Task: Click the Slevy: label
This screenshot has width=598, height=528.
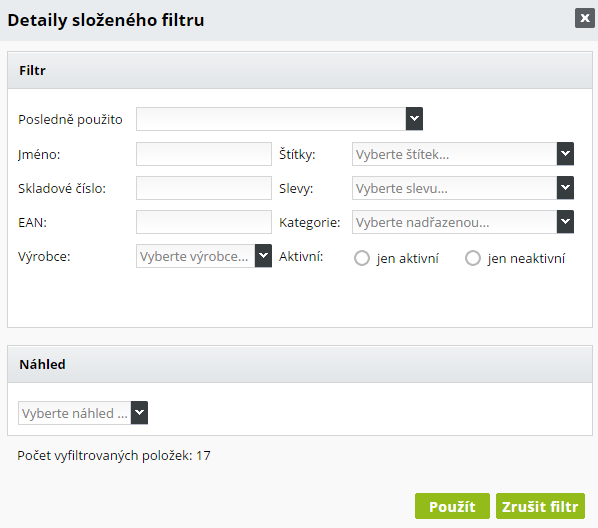Action: pyautogui.click(x=296, y=188)
